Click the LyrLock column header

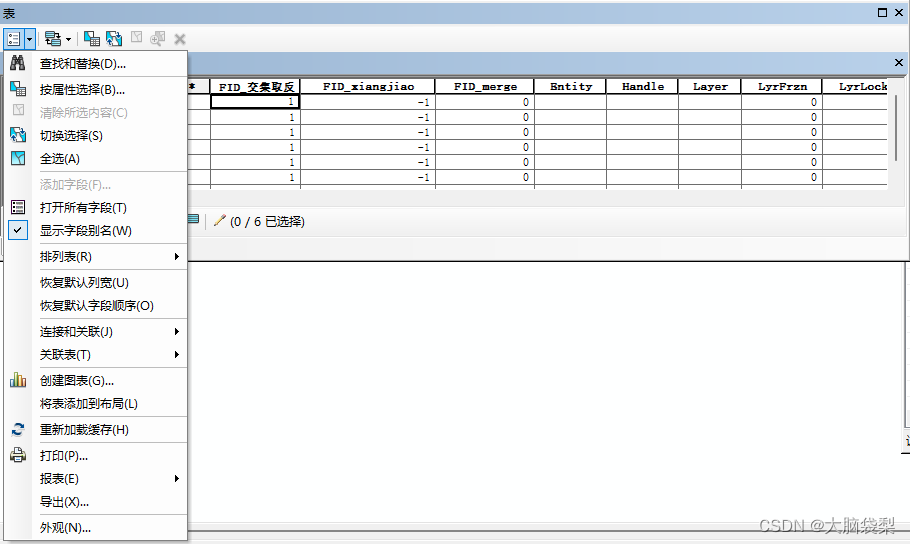(x=855, y=87)
